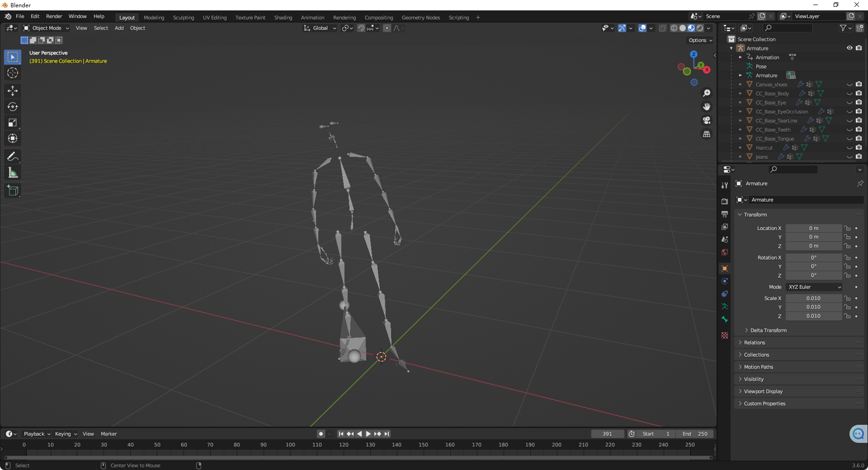Open the Physics properties tab
This screenshot has height=470, width=868.
point(724,281)
